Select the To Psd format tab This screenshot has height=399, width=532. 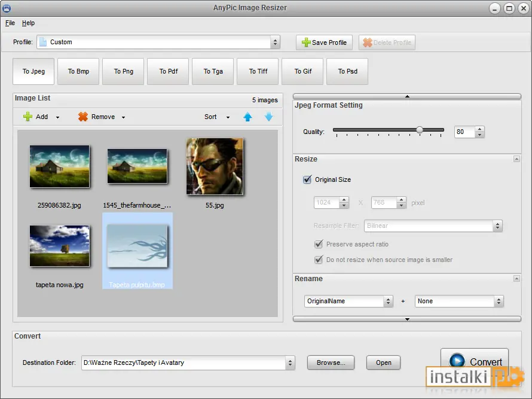(x=347, y=71)
